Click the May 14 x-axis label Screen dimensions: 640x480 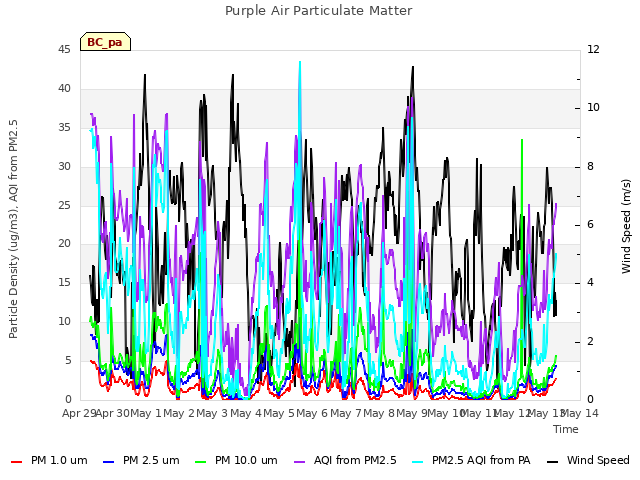(x=580, y=413)
